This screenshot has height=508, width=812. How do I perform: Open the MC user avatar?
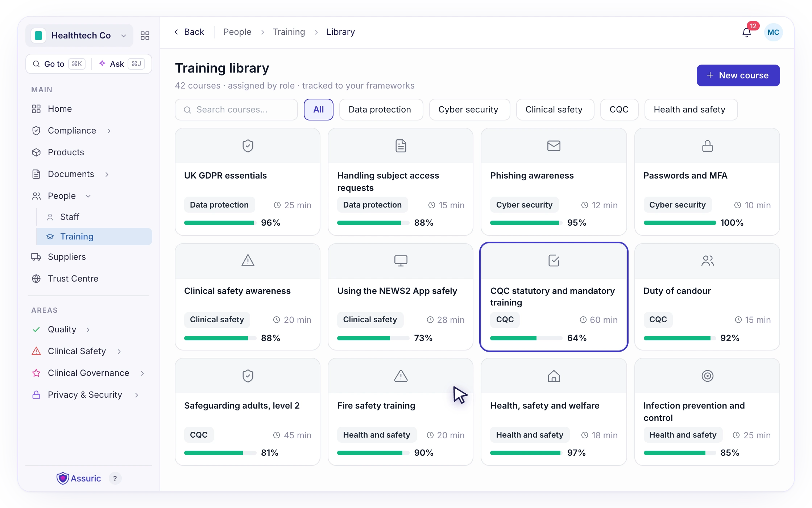[x=773, y=32]
